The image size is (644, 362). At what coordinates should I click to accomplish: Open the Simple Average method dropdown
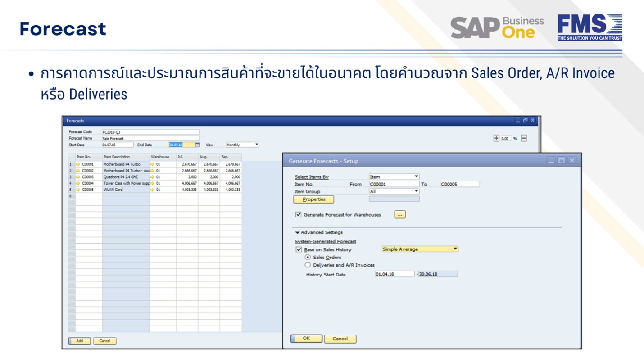click(x=455, y=249)
